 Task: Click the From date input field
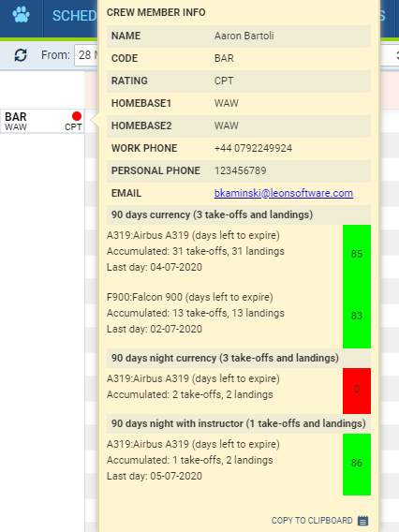[x=86, y=55]
